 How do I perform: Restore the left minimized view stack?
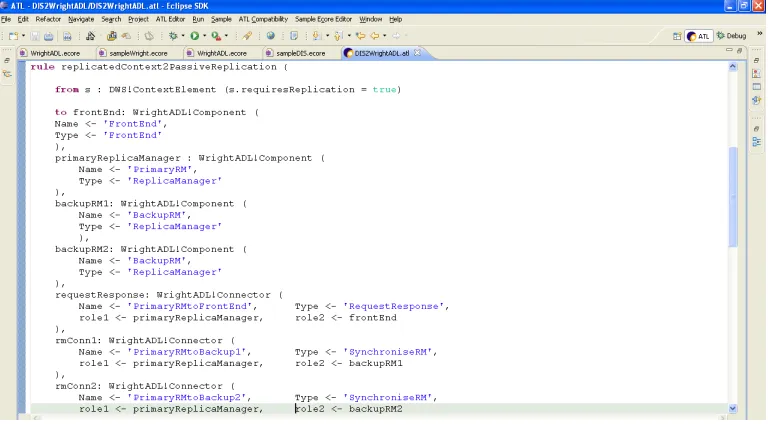[x=7, y=60]
